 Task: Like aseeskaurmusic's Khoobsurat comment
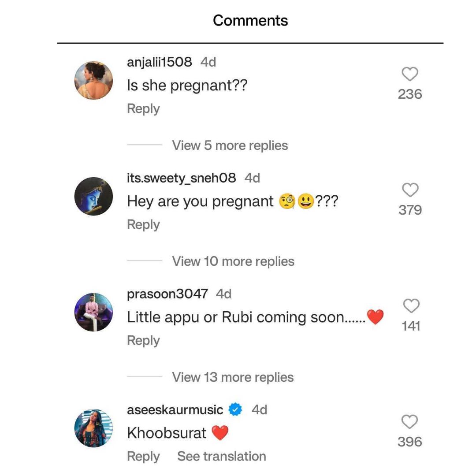pos(409,422)
